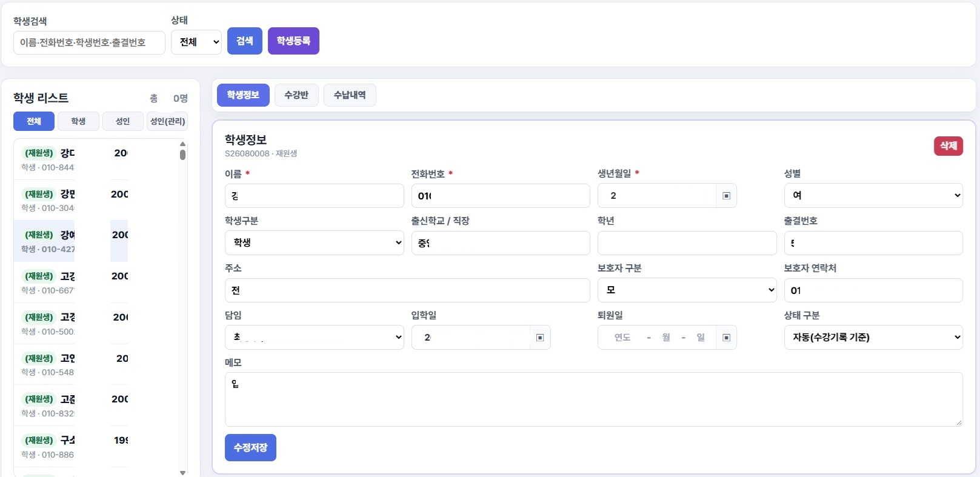This screenshot has height=477, width=980.
Task: Open the 퇴원일 calendar picker icon
Action: [726, 338]
